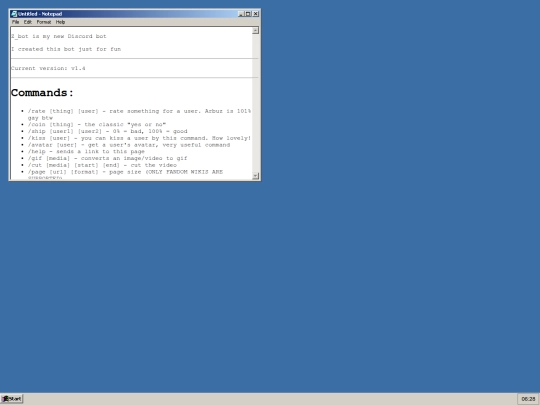Maximize the Notepad window
The height and width of the screenshot is (405, 540).
point(248,14)
